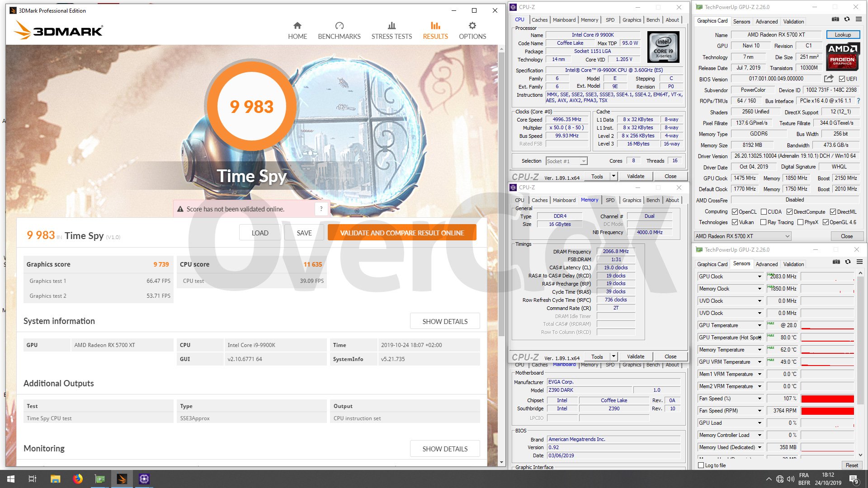
Task: Launch Firefox from the taskbar
Action: 78,479
